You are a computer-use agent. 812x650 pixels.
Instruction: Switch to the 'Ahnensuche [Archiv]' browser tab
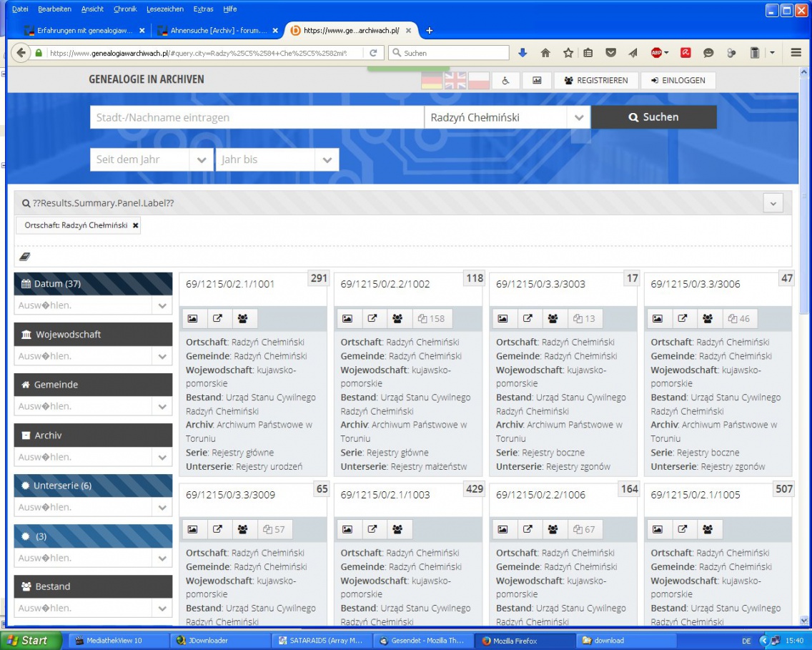(x=213, y=31)
